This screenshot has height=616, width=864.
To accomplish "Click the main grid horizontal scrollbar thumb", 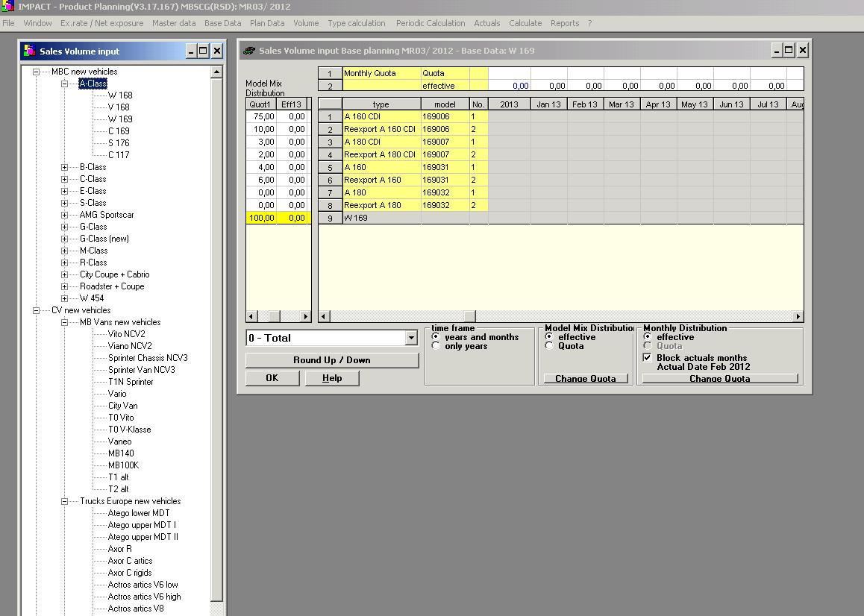I will pos(469,316).
